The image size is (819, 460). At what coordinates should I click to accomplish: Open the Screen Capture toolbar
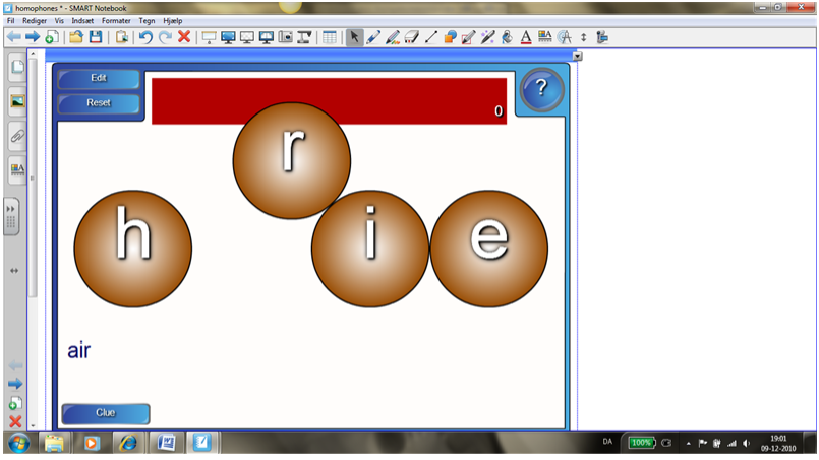tap(286, 37)
